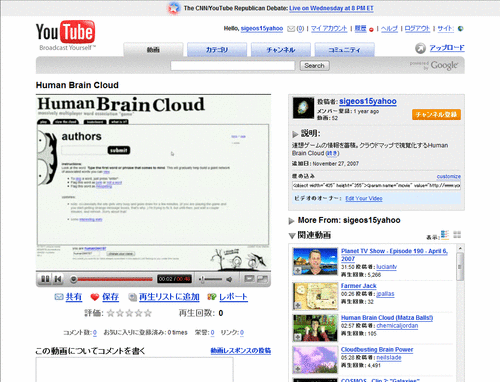
Task: Switch related videos to grid view
Action: click(x=457, y=235)
